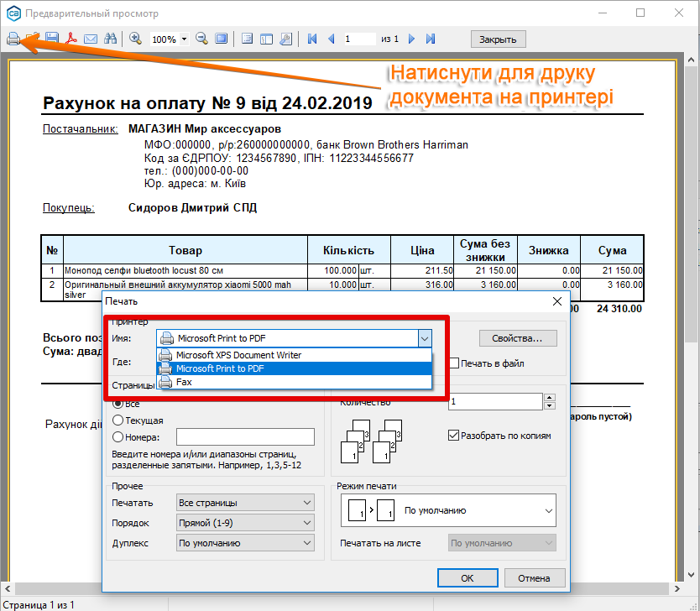Click the Отмена button
This screenshot has height=611, width=700.
535,578
